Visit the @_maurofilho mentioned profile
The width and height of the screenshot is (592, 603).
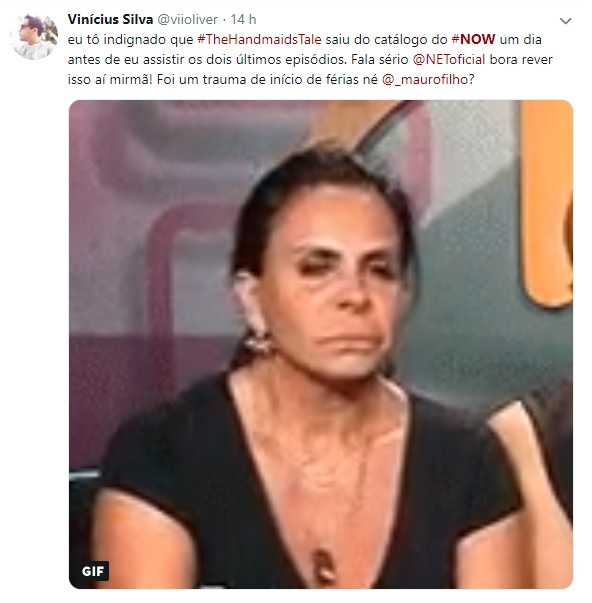click(x=425, y=80)
